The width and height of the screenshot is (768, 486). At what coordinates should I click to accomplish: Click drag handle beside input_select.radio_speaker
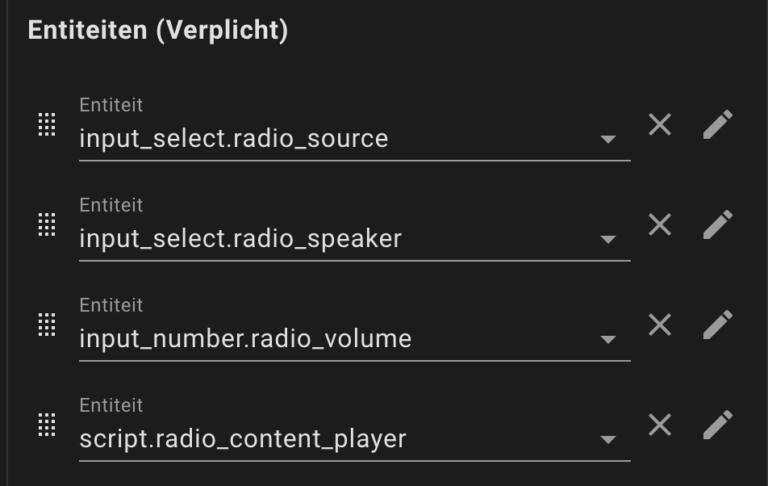tap(47, 224)
